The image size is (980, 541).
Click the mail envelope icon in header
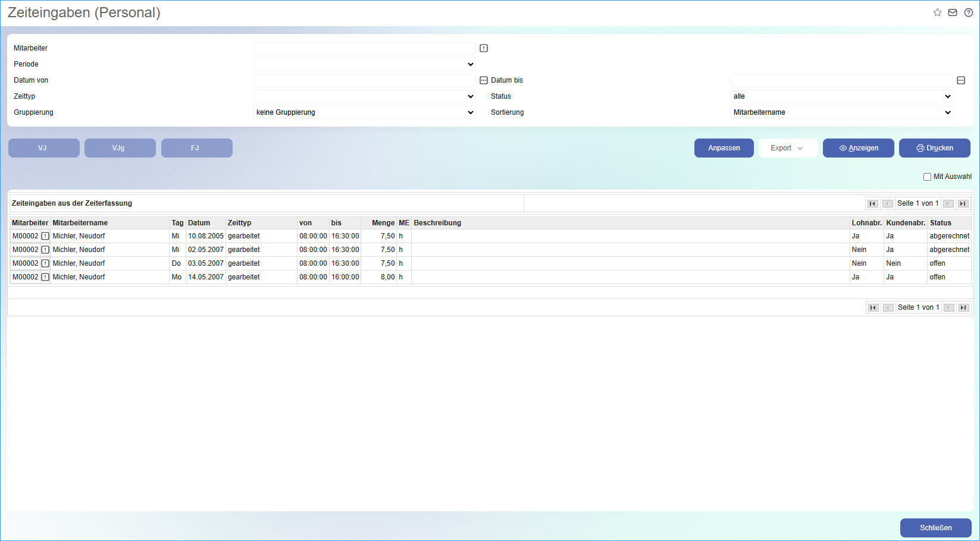coord(953,12)
